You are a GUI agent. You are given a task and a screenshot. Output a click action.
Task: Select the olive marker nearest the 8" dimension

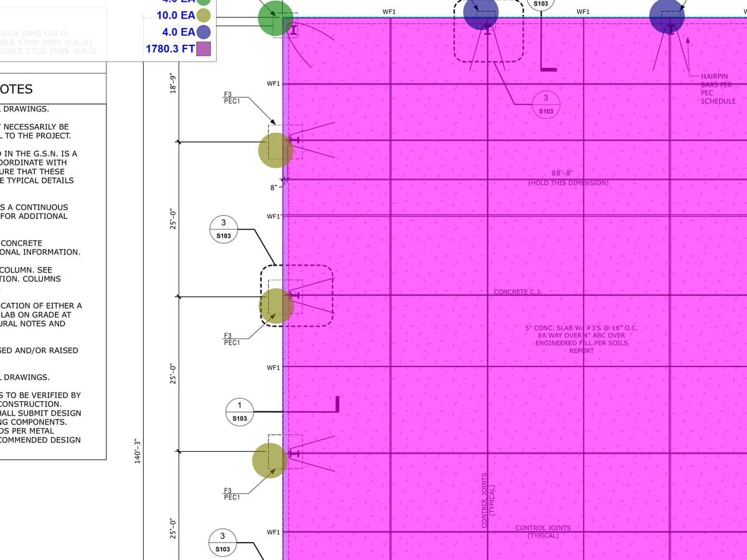(276, 151)
